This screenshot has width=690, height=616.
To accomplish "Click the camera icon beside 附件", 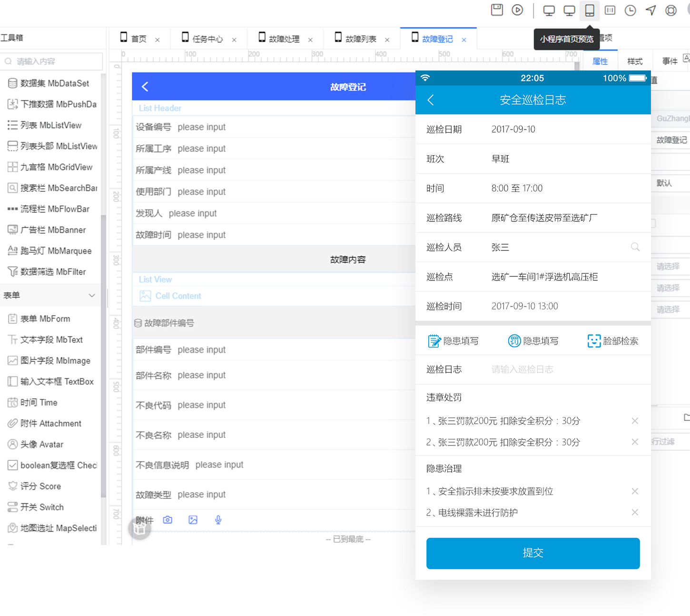I will [168, 520].
